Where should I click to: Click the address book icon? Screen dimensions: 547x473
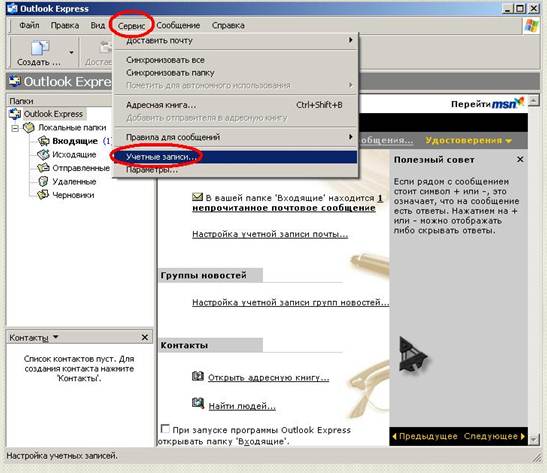click(x=198, y=376)
